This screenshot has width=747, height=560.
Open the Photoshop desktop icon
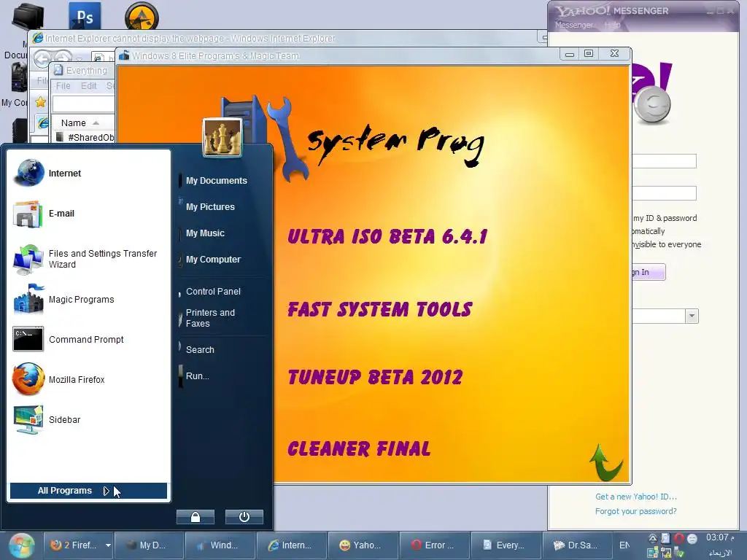[x=85, y=16]
